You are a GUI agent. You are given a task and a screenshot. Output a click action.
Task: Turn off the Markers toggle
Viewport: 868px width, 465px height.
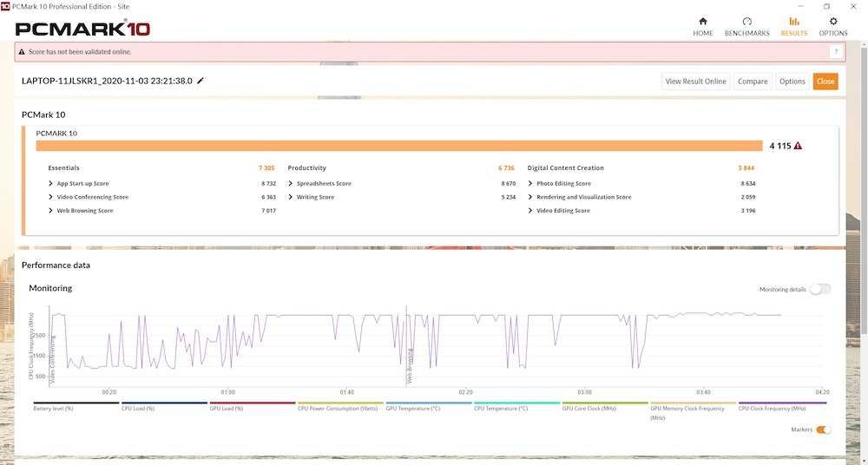pyautogui.click(x=823, y=429)
